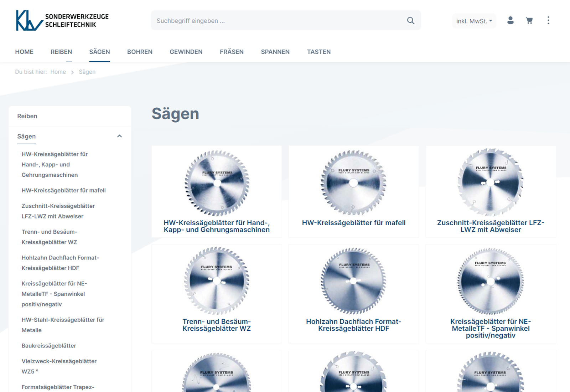The image size is (570, 392).
Task: Open the user account icon
Action: click(x=510, y=21)
